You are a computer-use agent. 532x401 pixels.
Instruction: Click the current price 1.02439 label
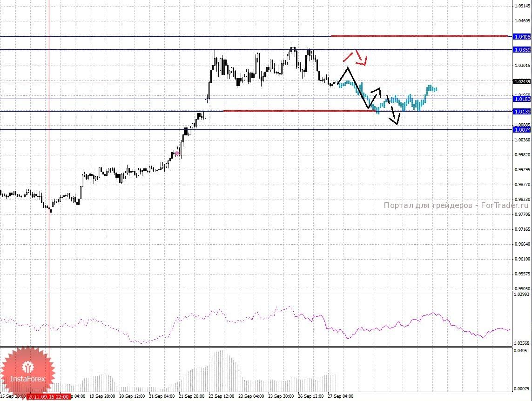point(522,82)
